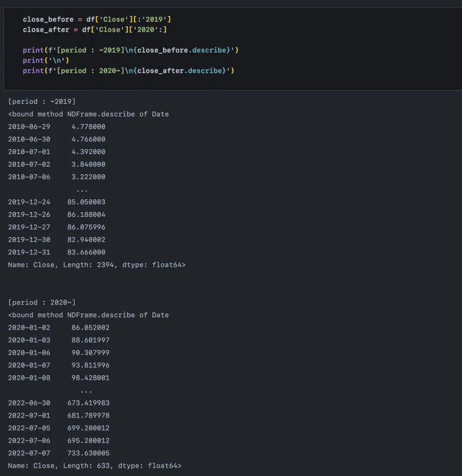This screenshot has height=476, width=462.
Task: Click the 2022-06-30 output row
Action: pos(59,403)
